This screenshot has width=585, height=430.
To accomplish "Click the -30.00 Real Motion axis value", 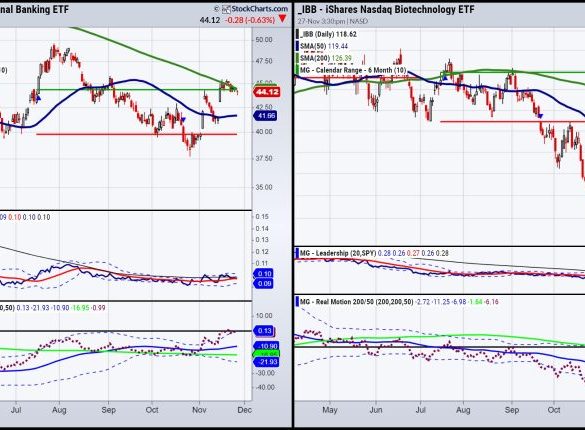I will pos(264,373).
